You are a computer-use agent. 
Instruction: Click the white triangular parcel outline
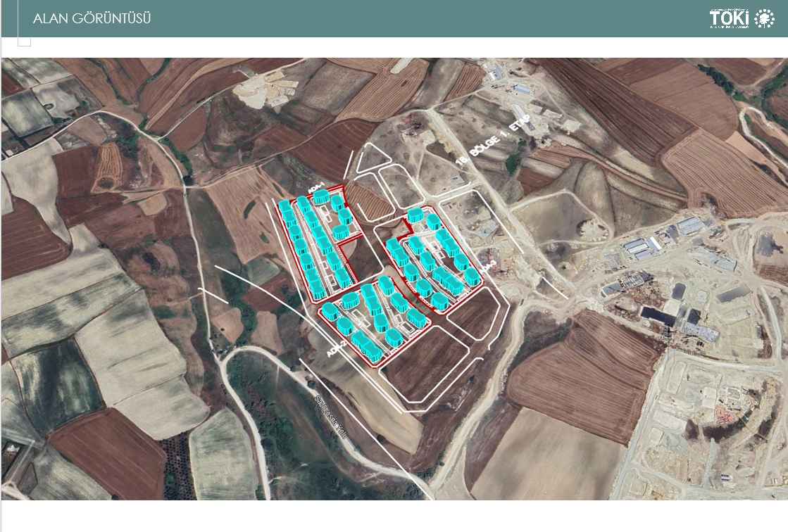pos(373,158)
